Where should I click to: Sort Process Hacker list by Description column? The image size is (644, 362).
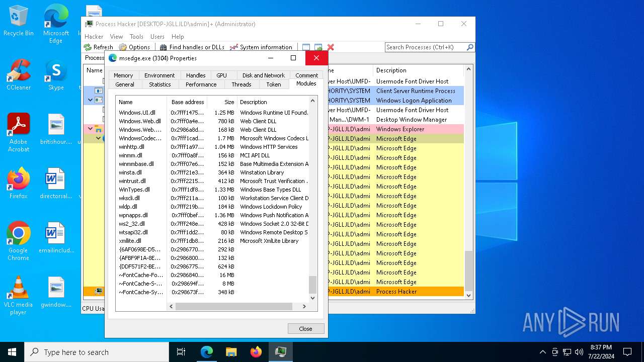pos(418,70)
